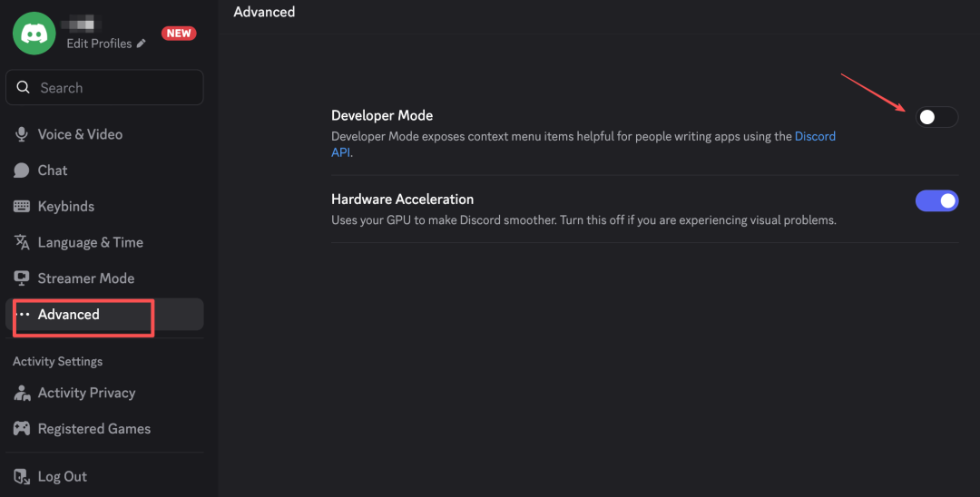This screenshot has height=497, width=980.
Task: Click the microphone icon for Voice & Video
Action: click(22, 134)
